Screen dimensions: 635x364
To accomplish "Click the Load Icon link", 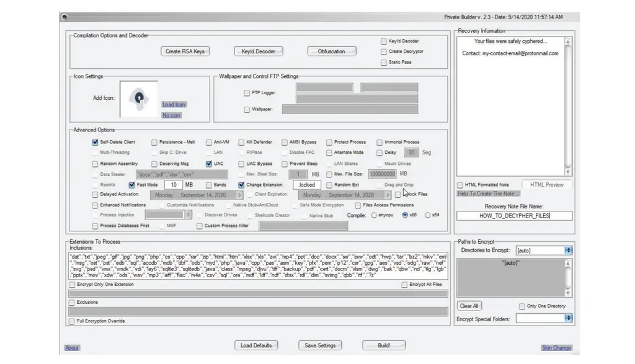I will pyautogui.click(x=174, y=105).
